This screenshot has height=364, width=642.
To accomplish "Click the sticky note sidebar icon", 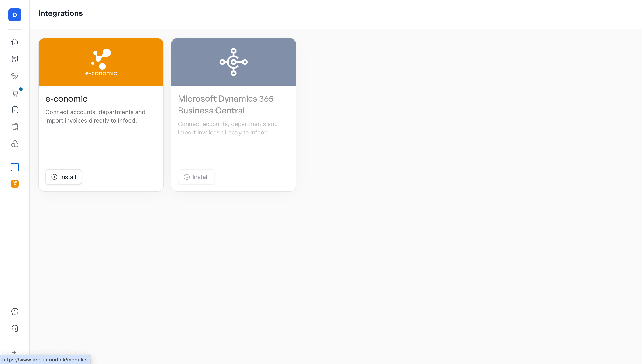I will coord(15,59).
